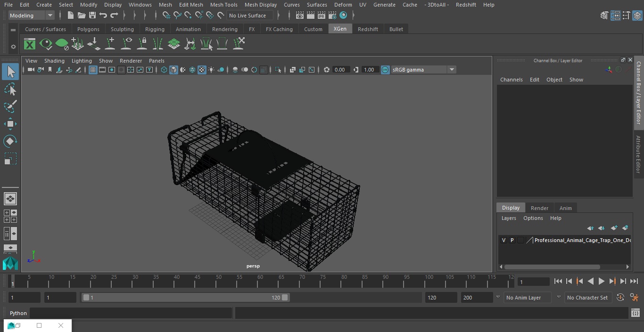Go to end of playback range
This screenshot has width=644, height=332.
(634, 281)
